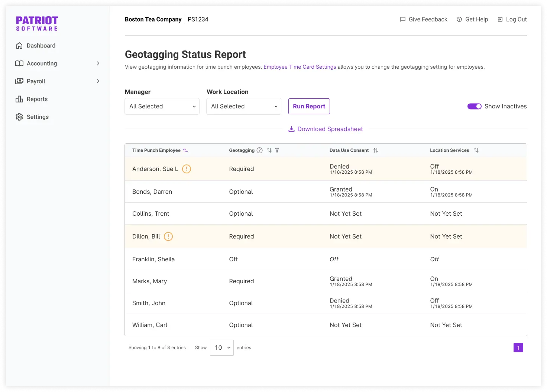
Task: Open the Manager dropdown
Action: click(162, 107)
